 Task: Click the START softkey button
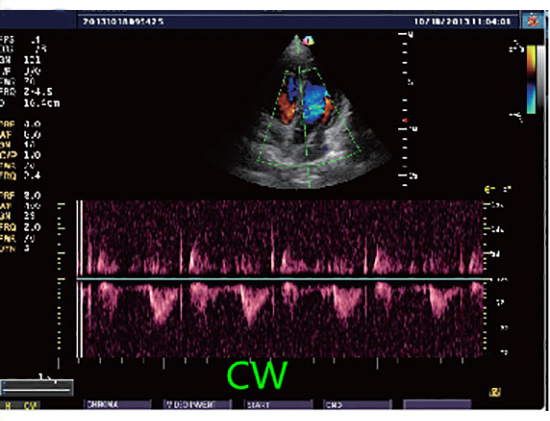tap(277, 405)
